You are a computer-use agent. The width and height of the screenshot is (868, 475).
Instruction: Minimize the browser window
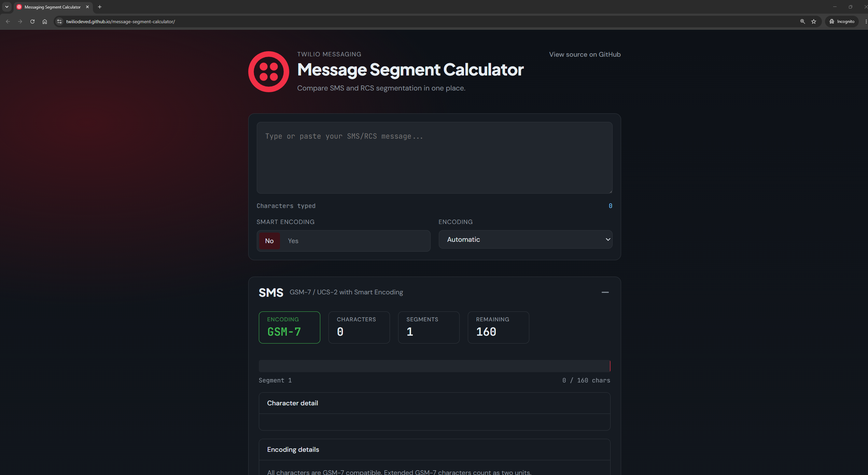coord(835,7)
